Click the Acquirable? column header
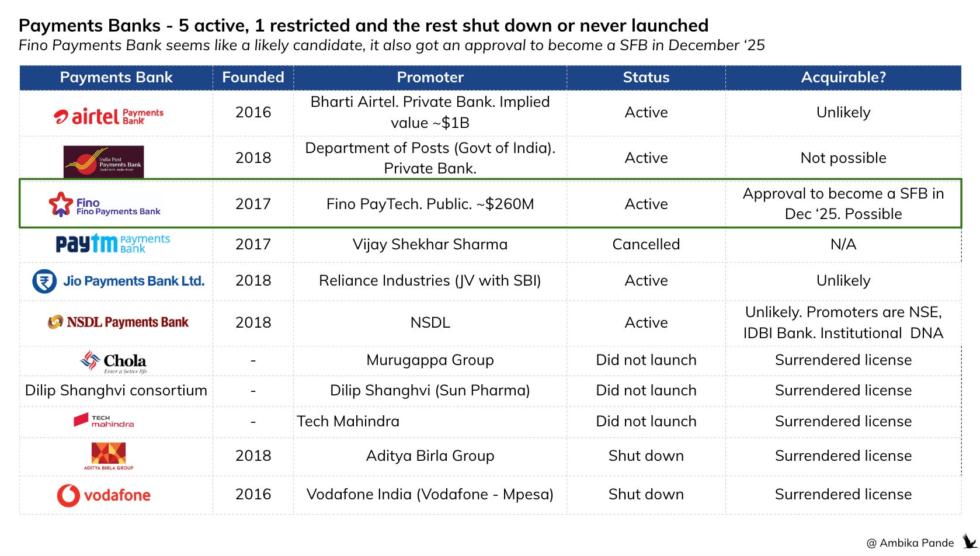This screenshot has width=980, height=556. pos(843,78)
